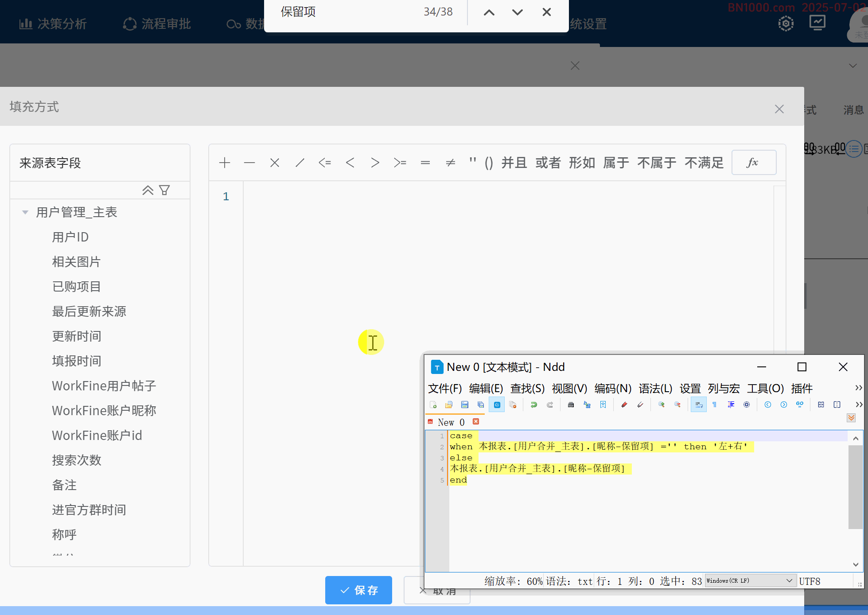
Task: Click the red highlighter marker icon in Ndd
Action: click(624, 405)
